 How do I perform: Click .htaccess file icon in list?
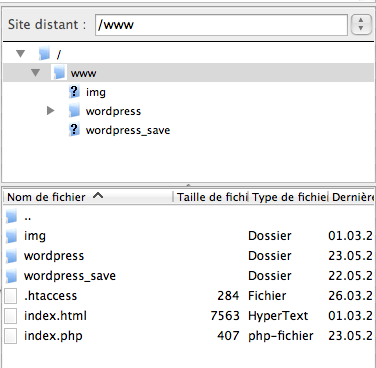[11, 296]
